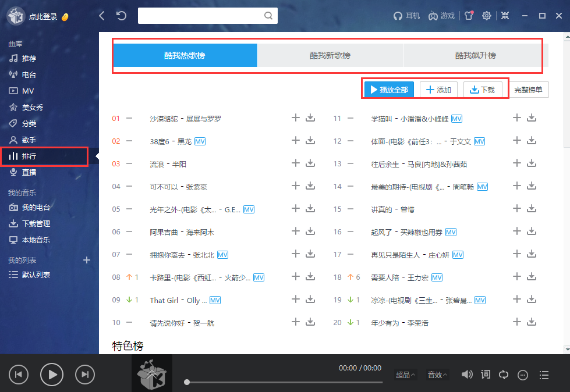The image size is (570, 392).
Task: Open the play queue list icon
Action: pos(544,375)
